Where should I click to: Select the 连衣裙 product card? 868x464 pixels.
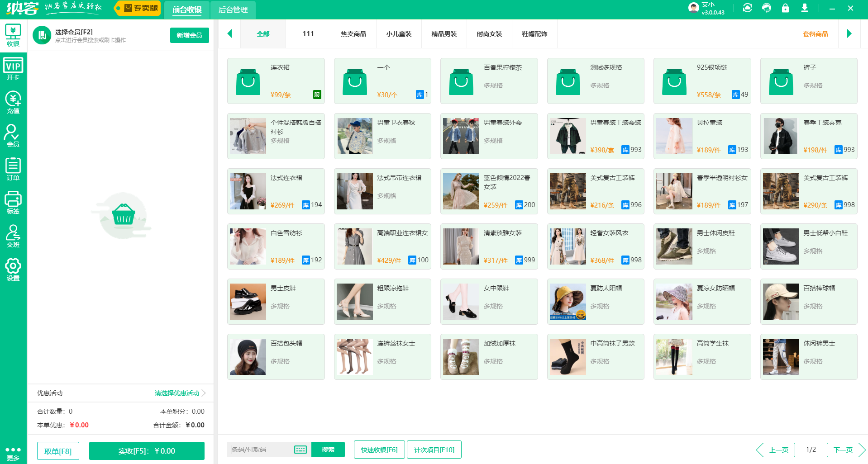[x=276, y=81]
